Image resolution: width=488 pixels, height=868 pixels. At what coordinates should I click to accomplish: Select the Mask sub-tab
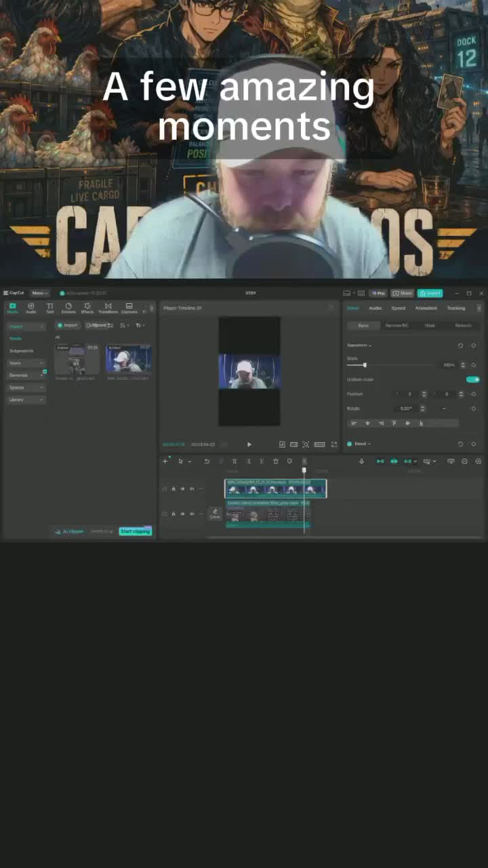(x=430, y=325)
